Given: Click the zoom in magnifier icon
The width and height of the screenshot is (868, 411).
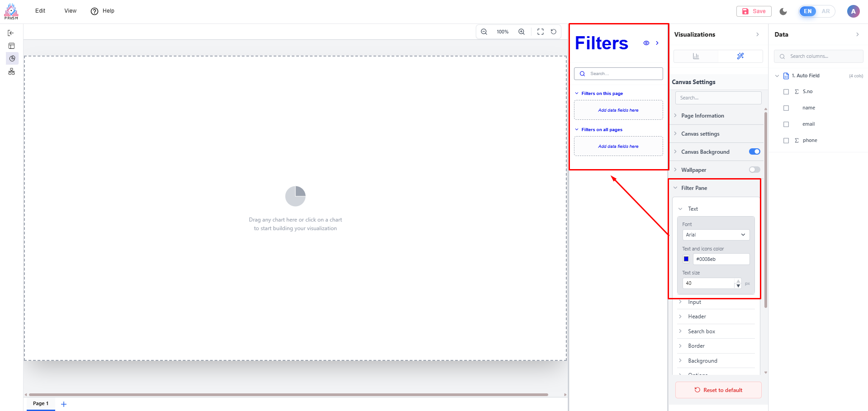Looking at the screenshot, I should [x=522, y=32].
